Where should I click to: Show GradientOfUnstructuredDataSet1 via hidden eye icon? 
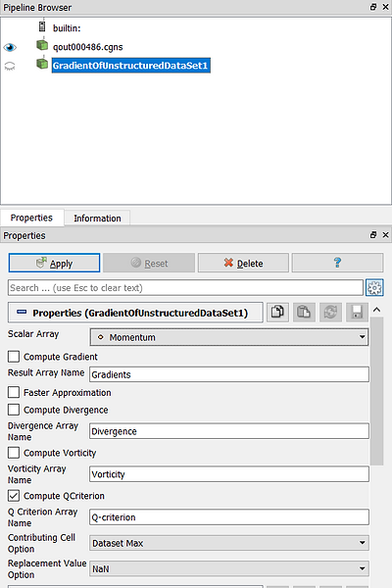tap(10, 66)
